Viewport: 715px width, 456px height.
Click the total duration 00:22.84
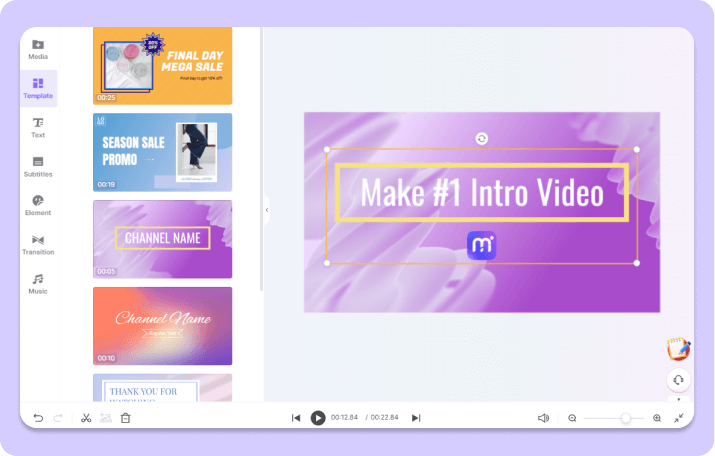pos(384,418)
